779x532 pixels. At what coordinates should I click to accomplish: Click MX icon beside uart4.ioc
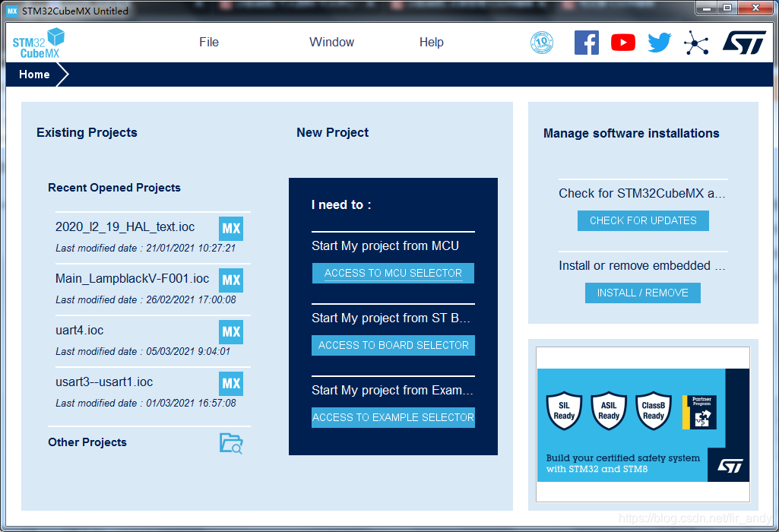[231, 332]
